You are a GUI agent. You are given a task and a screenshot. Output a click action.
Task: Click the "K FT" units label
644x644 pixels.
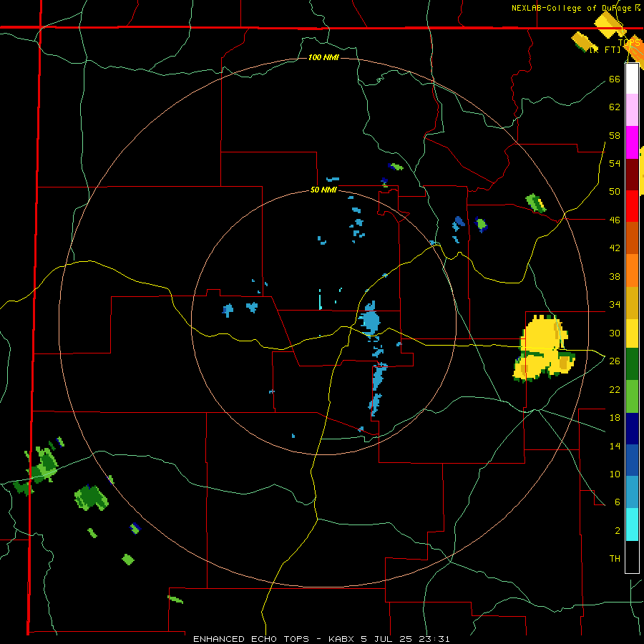tap(605, 49)
